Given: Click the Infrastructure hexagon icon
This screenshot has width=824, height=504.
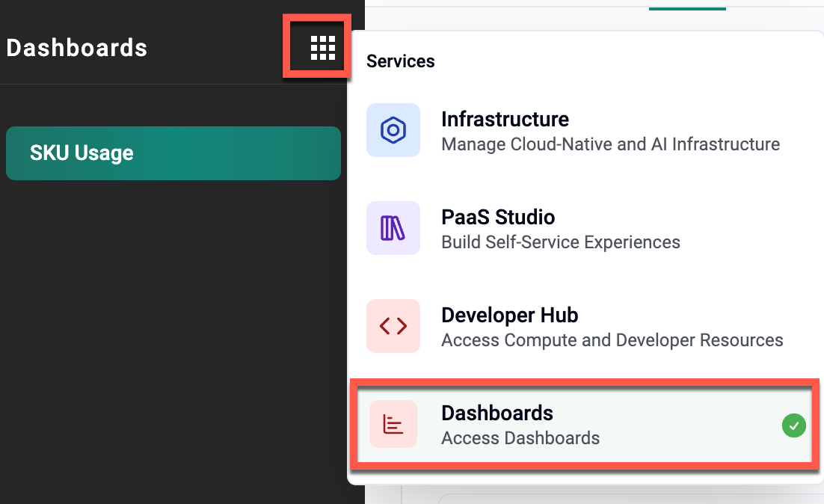Looking at the screenshot, I should pos(393,130).
